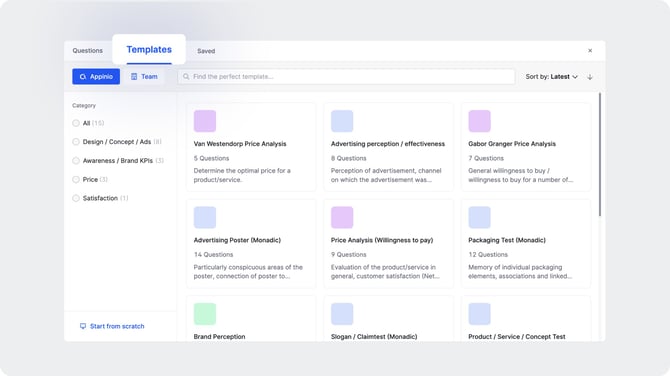Click the blue Product / Service / Concept Test icon
670x376 pixels.
479,314
